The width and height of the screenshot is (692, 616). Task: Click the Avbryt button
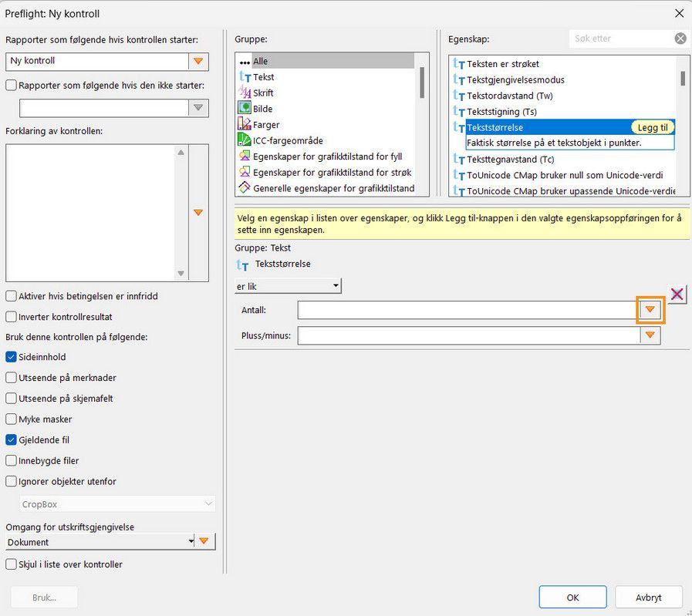(x=649, y=597)
